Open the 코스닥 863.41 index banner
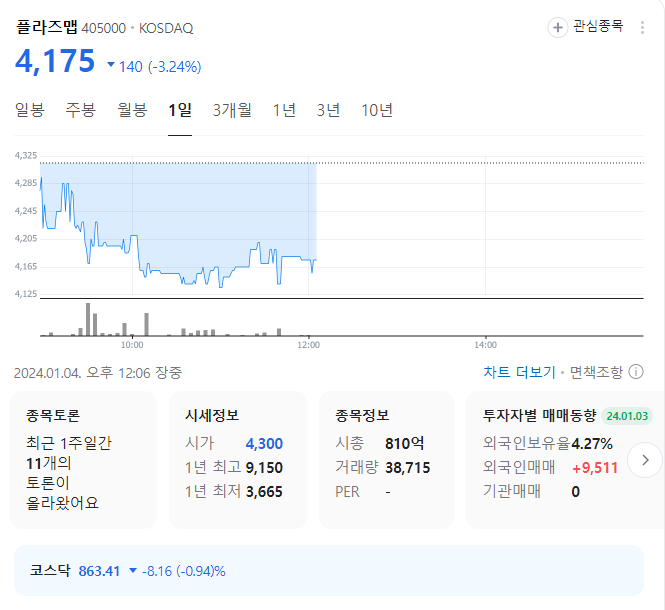The height and width of the screenshot is (610, 665). [329, 571]
